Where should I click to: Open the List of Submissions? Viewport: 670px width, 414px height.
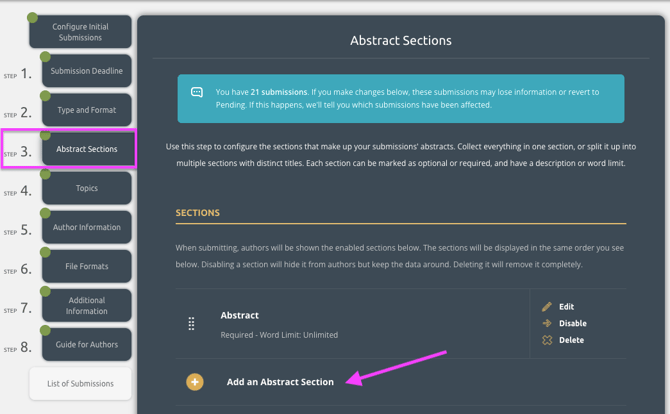[80, 383]
